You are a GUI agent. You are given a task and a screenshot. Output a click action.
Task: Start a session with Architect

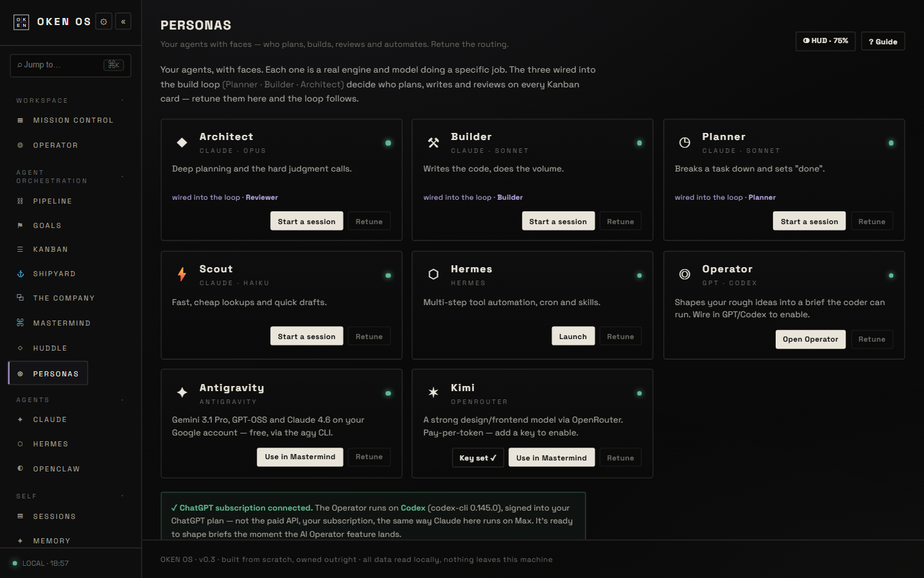coord(307,221)
